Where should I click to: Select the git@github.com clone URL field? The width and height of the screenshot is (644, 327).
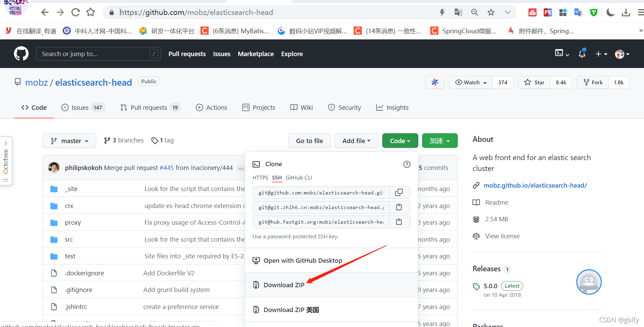[321, 192]
